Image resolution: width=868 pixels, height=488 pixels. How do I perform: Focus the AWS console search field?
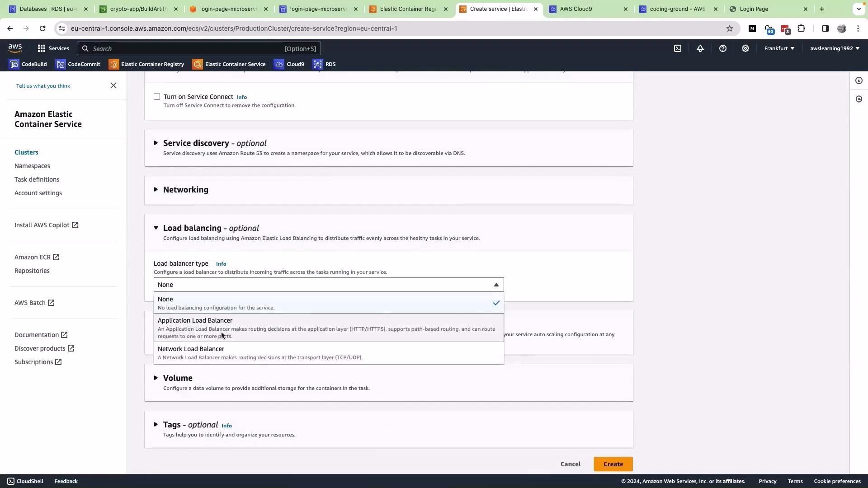coord(199,48)
